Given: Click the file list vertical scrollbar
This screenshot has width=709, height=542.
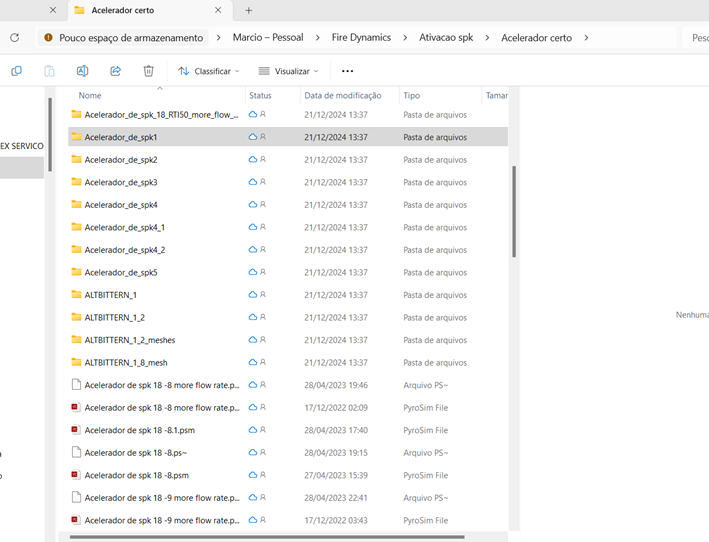Looking at the screenshot, I should [x=514, y=211].
